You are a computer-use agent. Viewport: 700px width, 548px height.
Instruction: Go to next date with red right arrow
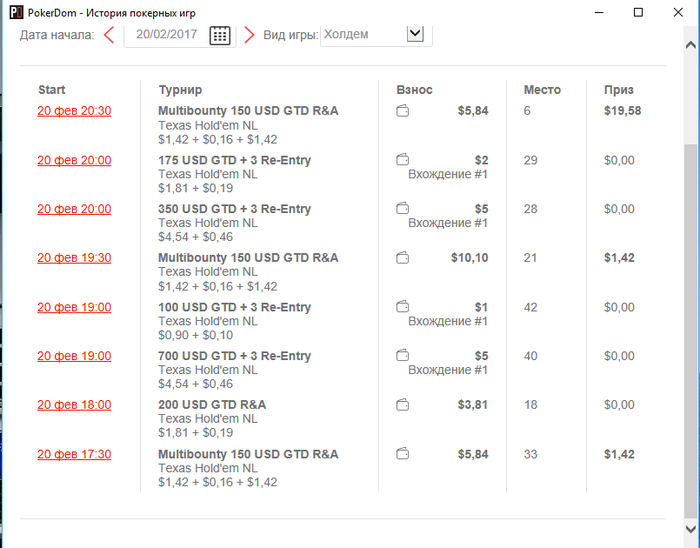click(249, 35)
